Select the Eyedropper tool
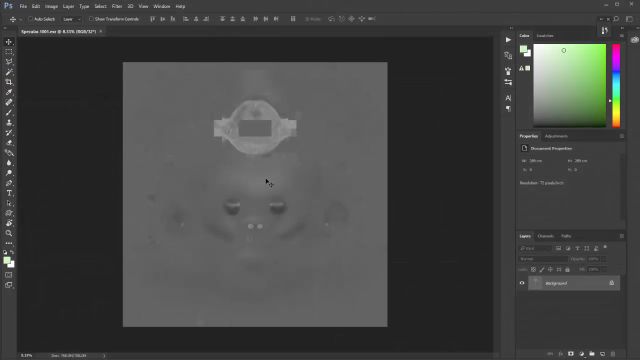This screenshot has height=360, width=640. coord(9,92)
